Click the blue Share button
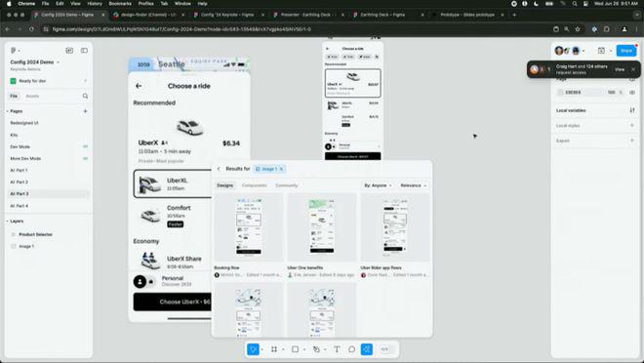This screenshot has width=644, height=363. [626, 51]
